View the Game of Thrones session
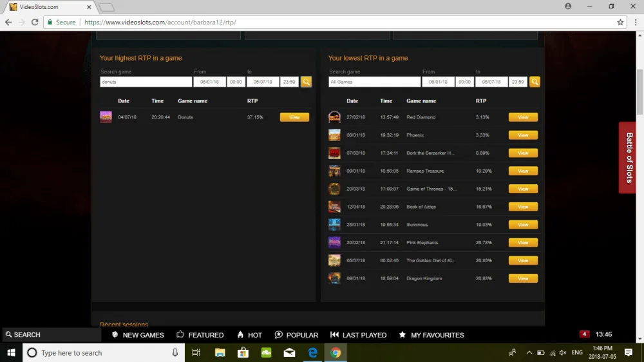The width and height of the screenshot is (644, 362). point(523,189)
